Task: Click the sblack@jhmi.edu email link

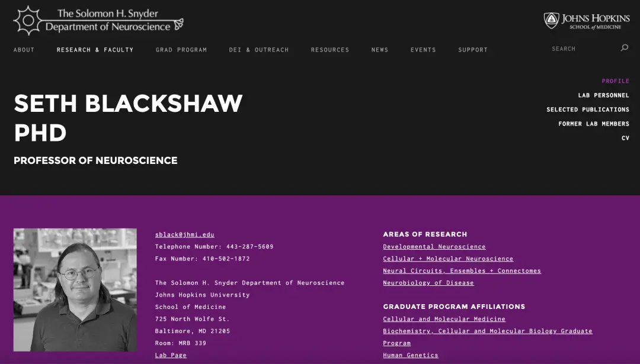Action: tap(185, 234)
